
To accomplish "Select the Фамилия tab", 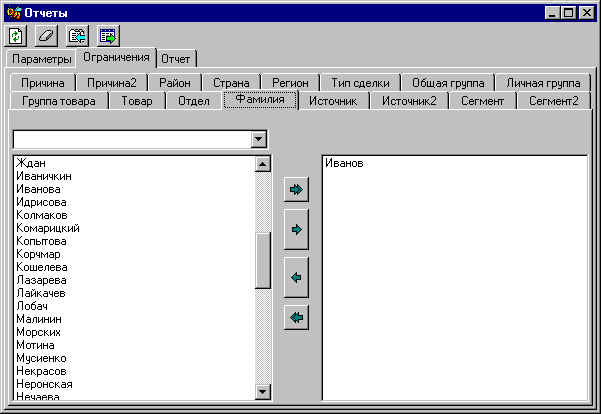I will pyautogui.click(x=260, y=100).
